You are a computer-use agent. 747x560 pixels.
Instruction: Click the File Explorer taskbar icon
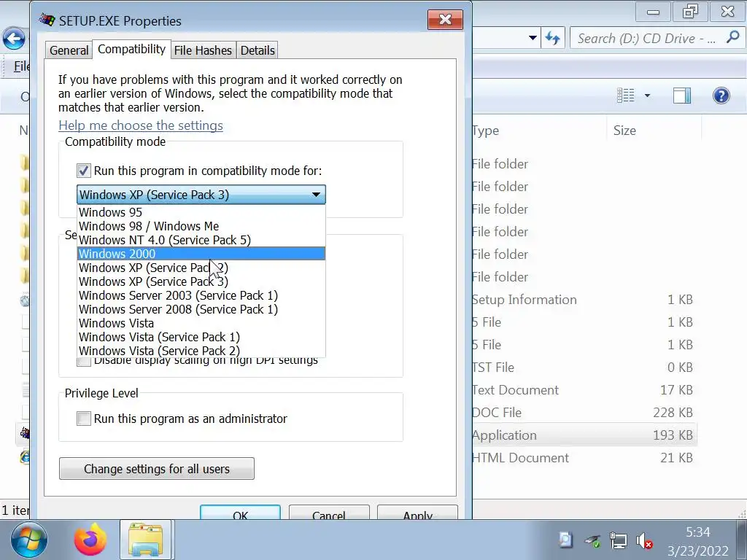[x=145, y=540]
